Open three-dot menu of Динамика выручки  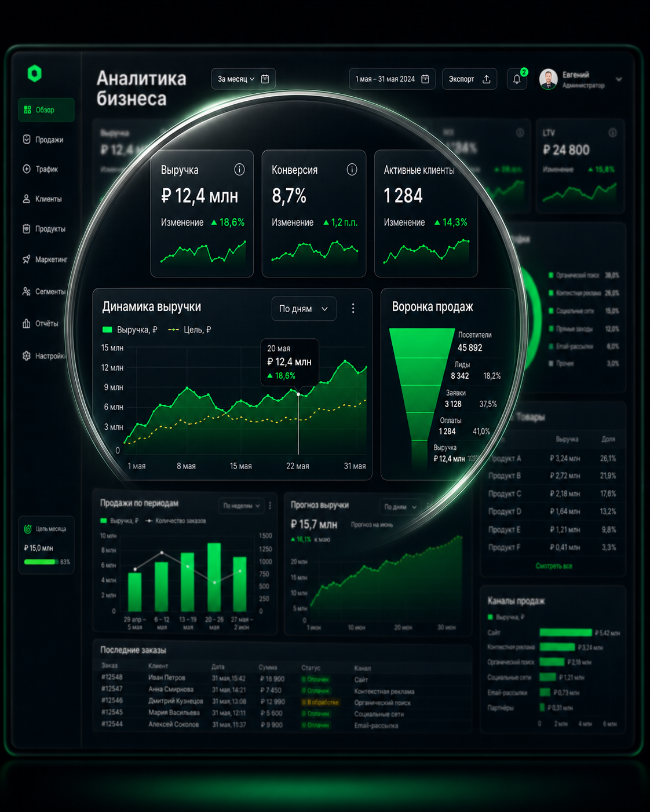(x=353, y=309)
